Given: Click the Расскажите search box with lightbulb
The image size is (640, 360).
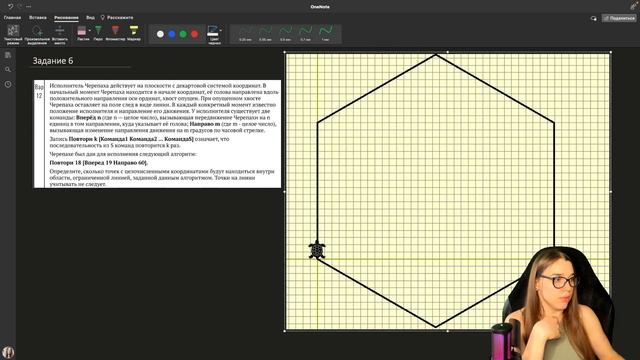Looking at the screenshot, I should coord(117,18).
